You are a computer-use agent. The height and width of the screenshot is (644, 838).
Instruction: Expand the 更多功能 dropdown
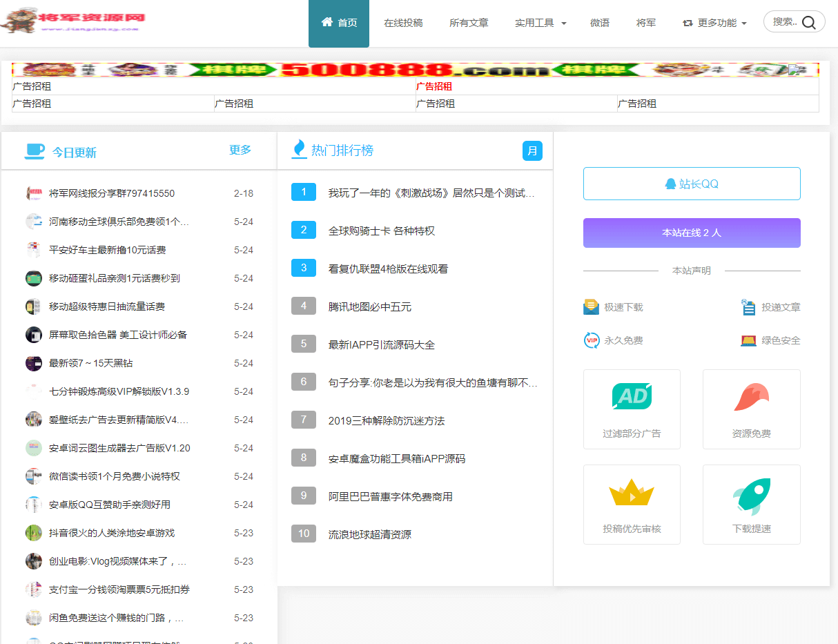pyautogui.click(x=714, y=22)
